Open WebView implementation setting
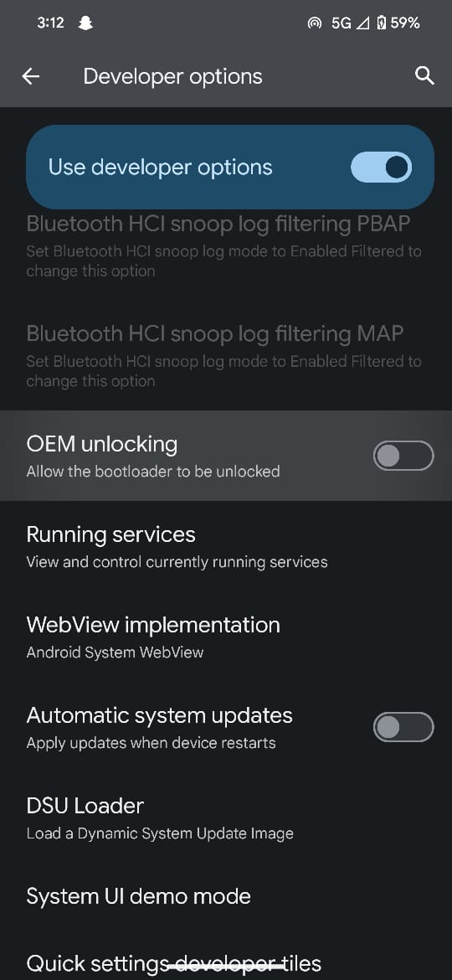This screenshot has width=452, height=980. [226, 637]
